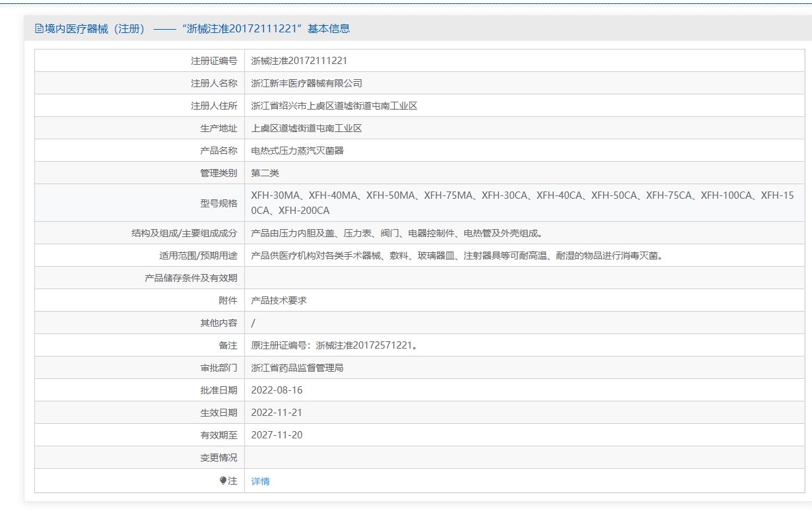Image resolution: width=812 pixels, height=513 pixels.
Task: Select production address 上虞区道墟街道屯南工业区
Action: point(306,128)
